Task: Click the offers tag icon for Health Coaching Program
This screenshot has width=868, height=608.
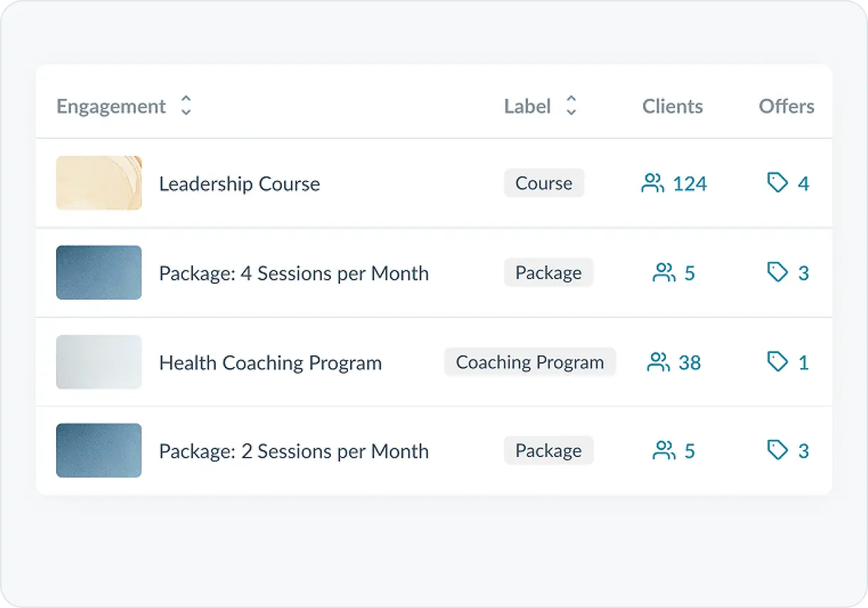Action: click(778, 362)
